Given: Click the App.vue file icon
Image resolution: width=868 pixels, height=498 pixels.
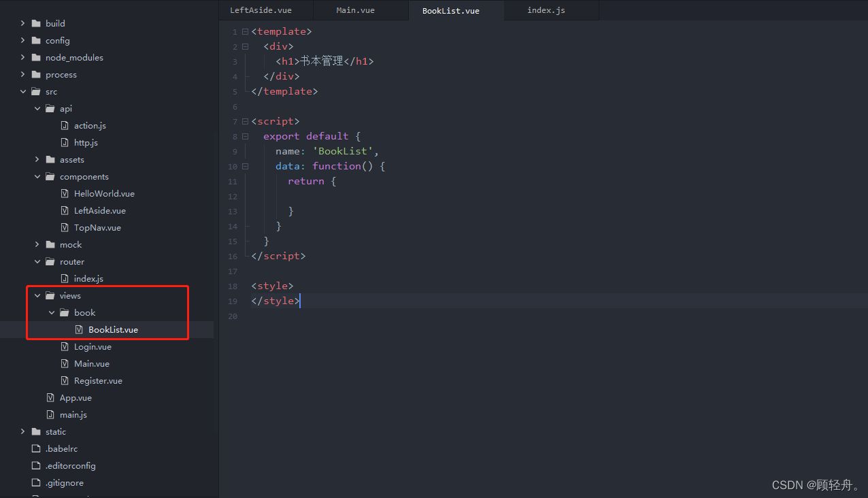Looking at the screenshot, I should (50, 398).
